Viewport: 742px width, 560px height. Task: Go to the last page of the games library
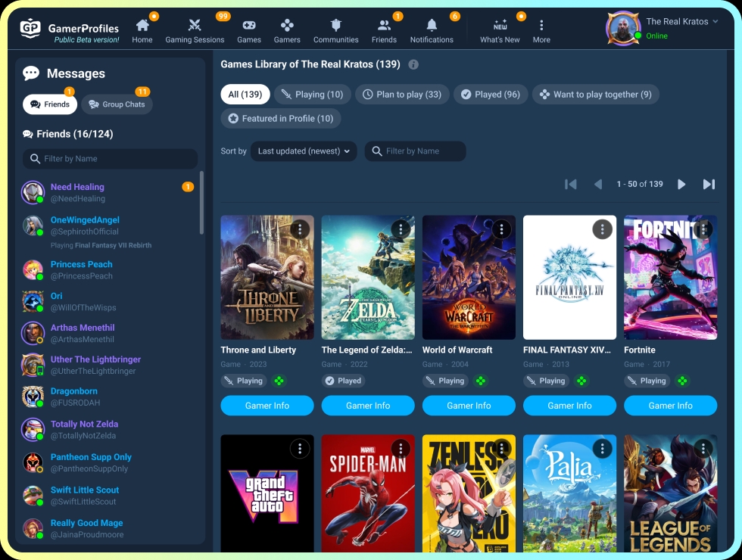click(x=709, y=184)
